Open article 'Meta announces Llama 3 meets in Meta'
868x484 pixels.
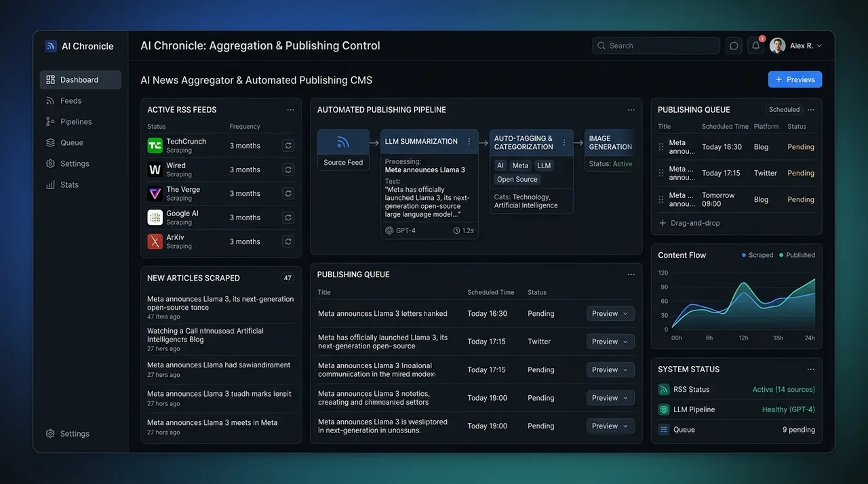point(212,422)
